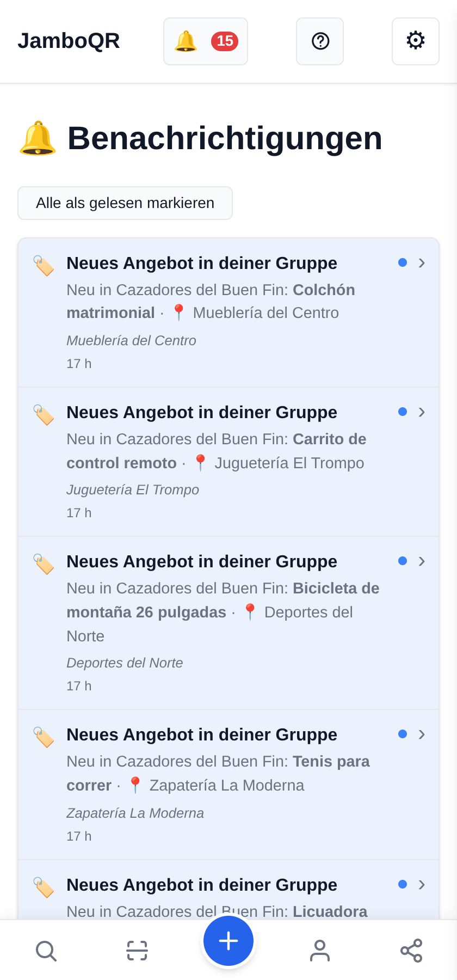This screenshot has width=457, height=980.
Task: Click unread dot on Bicicleta de montaña notification
Action: (x=403, y=561)
